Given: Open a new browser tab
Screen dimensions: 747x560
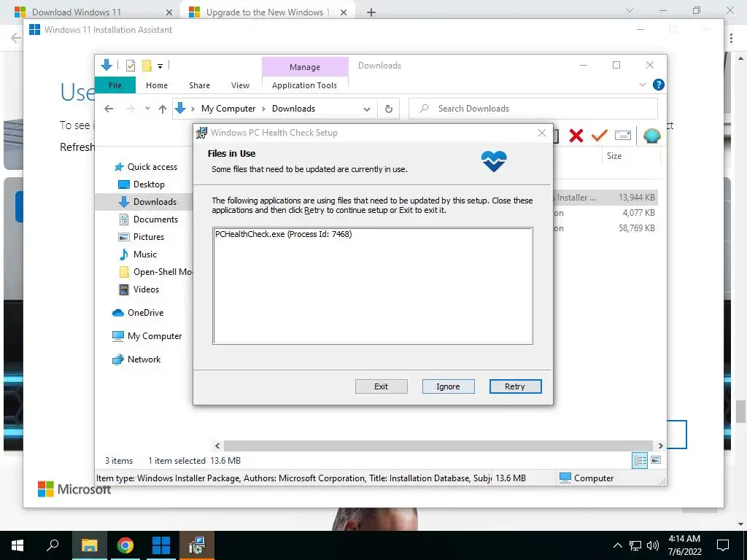Looking at the screenshot, I should pyautogui.click(x=371, y=12).
